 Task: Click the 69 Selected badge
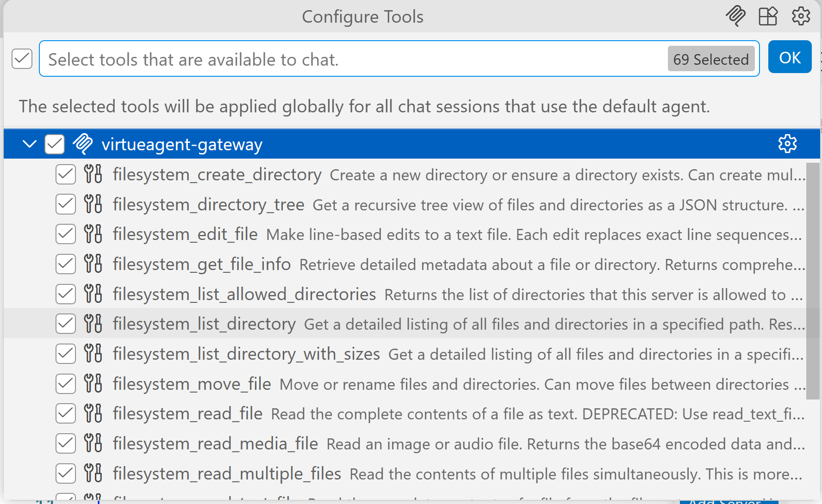pos(710,59)
